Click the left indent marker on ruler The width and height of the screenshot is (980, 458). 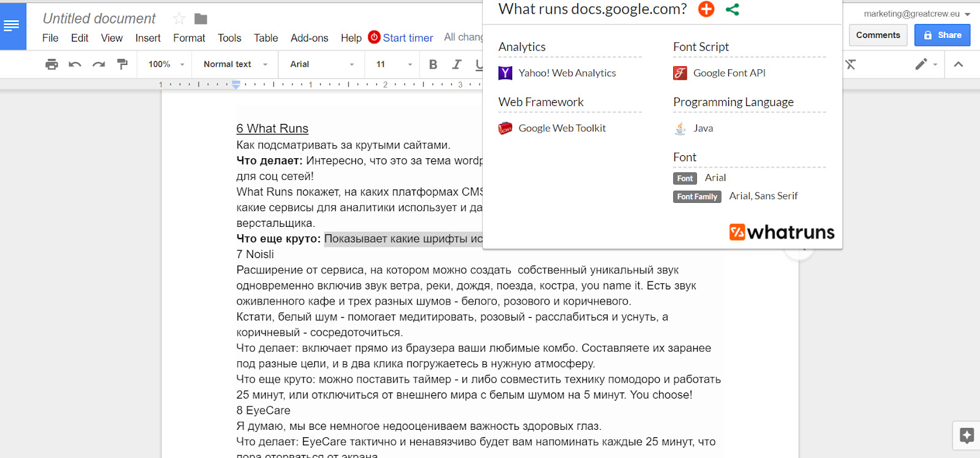(x=236, y=86)
